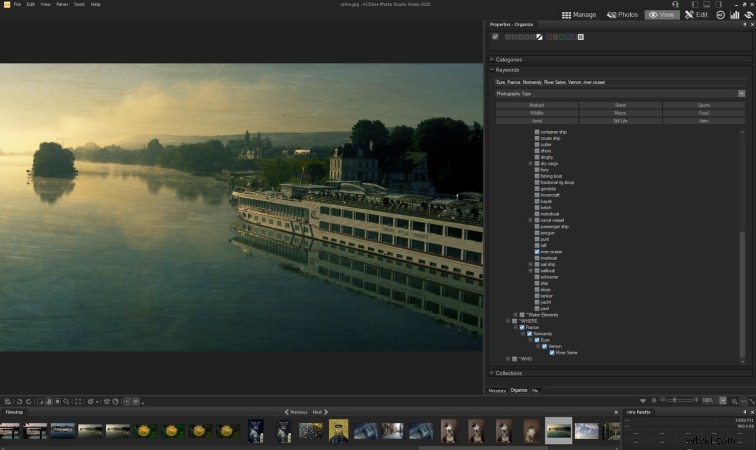Select the red color label swatch
This screenshot has width=756, height=450.
(549, 37)
